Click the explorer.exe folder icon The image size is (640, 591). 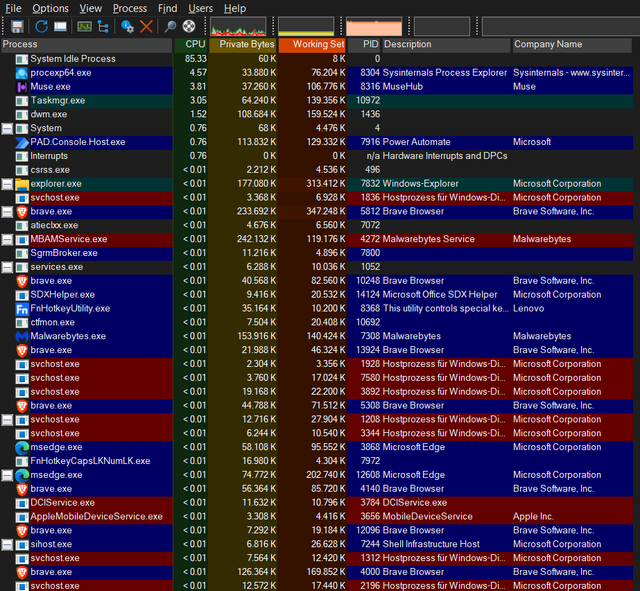[x=22, y=184]
